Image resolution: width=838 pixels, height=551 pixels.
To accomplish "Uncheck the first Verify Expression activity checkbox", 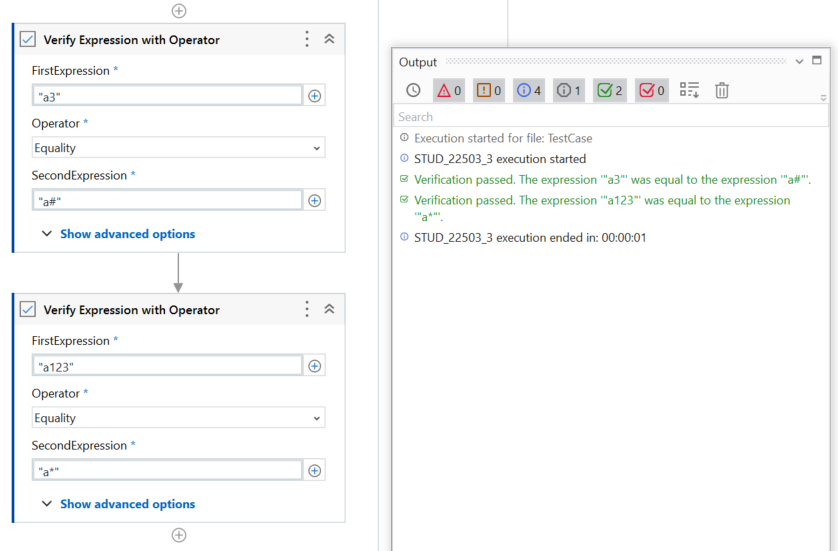I will (x=28, y=40).
